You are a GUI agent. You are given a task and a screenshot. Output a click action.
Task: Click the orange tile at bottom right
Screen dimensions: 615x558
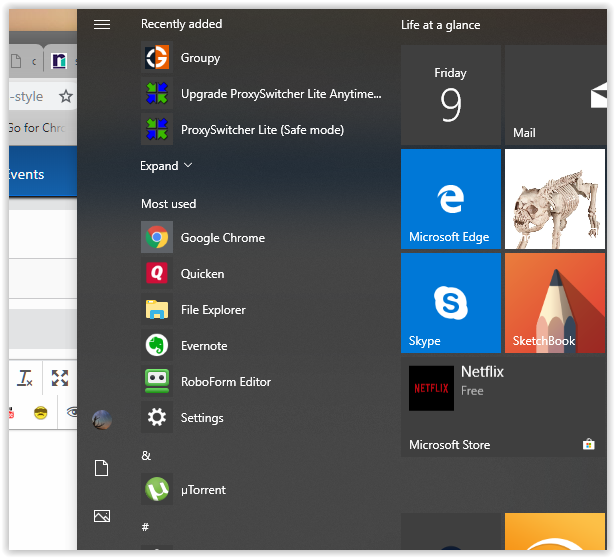tap(555, 531)
